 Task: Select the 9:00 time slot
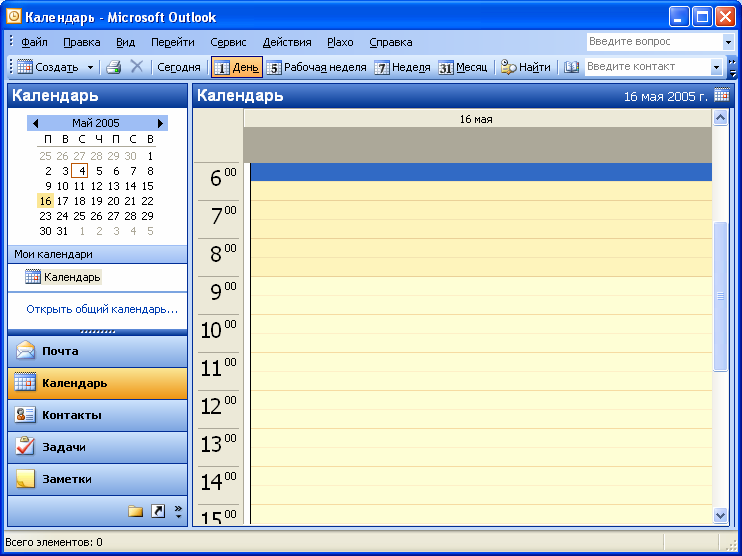tap(481, 286)
